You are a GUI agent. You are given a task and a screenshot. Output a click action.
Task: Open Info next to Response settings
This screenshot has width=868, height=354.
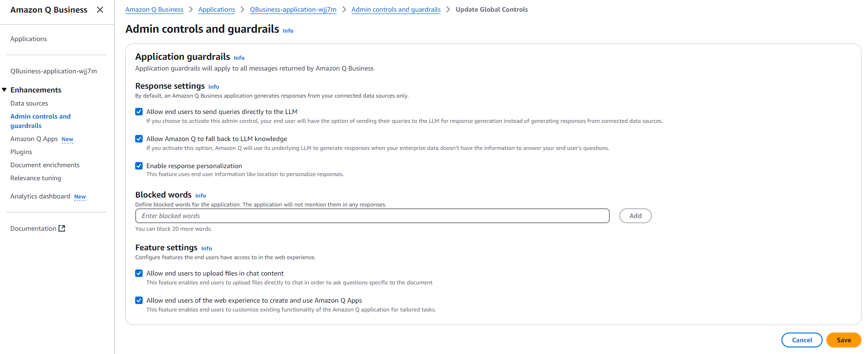pos(214,87)
